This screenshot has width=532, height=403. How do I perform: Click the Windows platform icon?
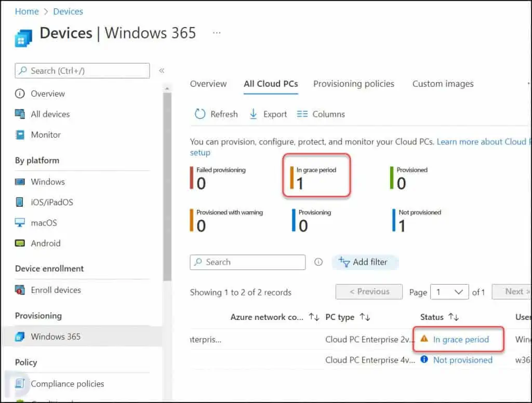[20, 182]
